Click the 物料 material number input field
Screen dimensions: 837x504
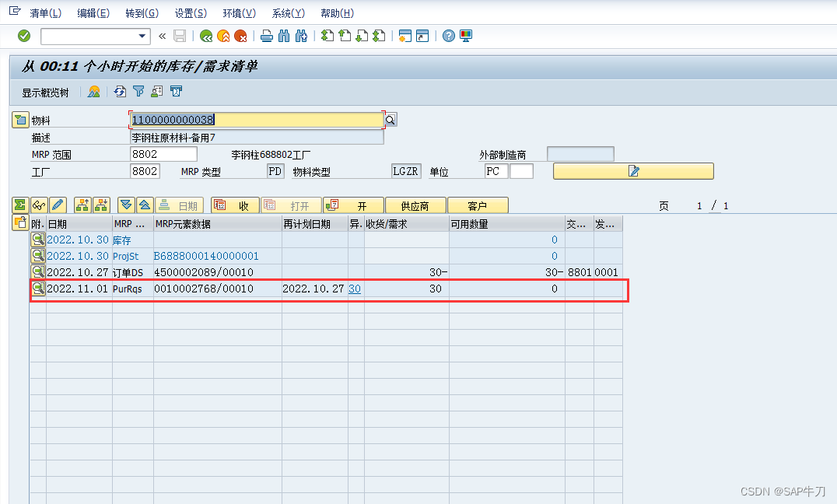pyautogui.click(x=257, y=120)
